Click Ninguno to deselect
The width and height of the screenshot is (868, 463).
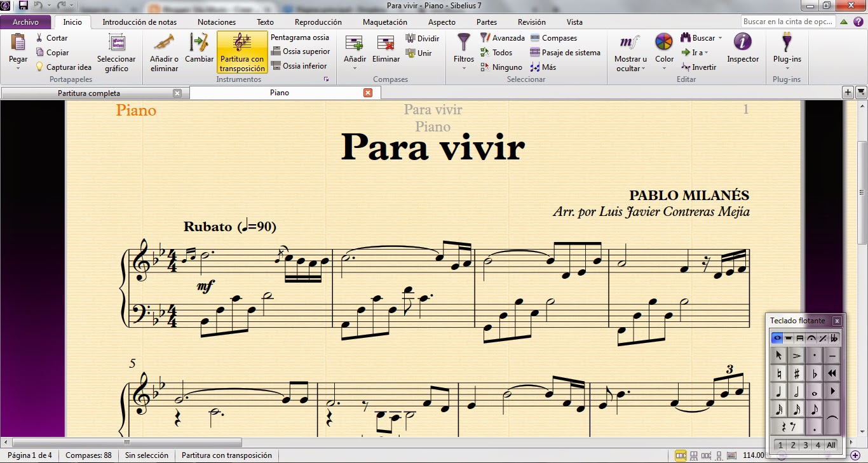[x=501, y=67]
